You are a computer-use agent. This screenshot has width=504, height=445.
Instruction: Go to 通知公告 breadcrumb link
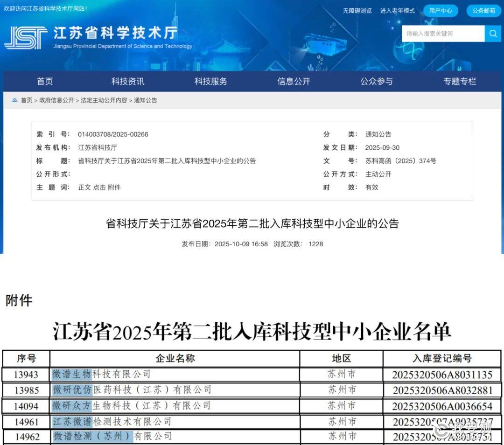pos(145,100)
